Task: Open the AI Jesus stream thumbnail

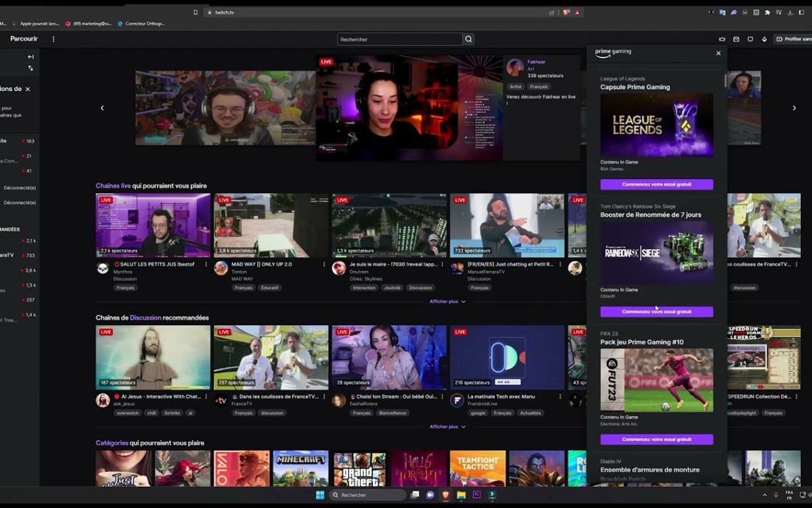Action: click(x=153, y=357)
